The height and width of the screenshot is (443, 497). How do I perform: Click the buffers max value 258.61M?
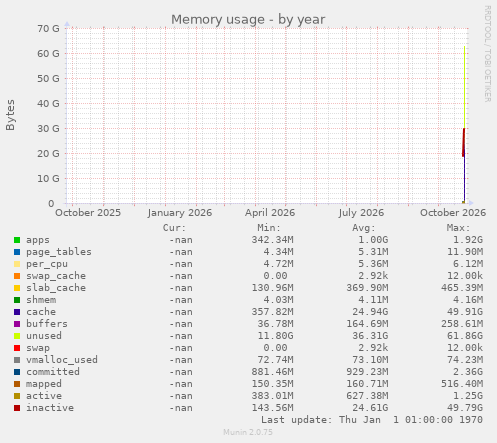462,324
